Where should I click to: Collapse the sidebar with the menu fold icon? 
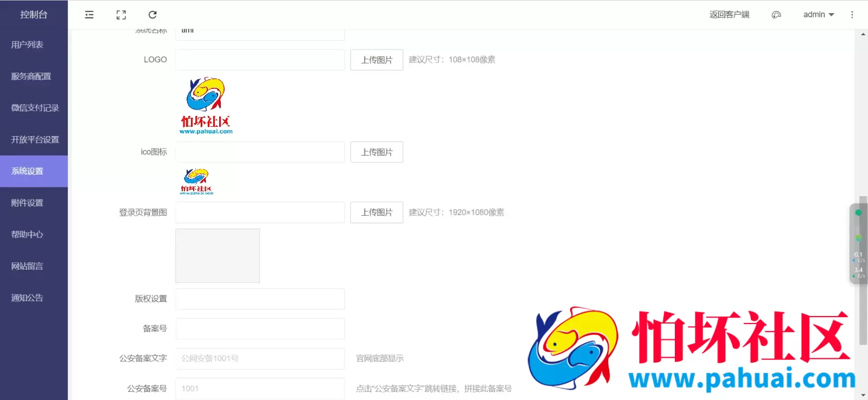89,15
